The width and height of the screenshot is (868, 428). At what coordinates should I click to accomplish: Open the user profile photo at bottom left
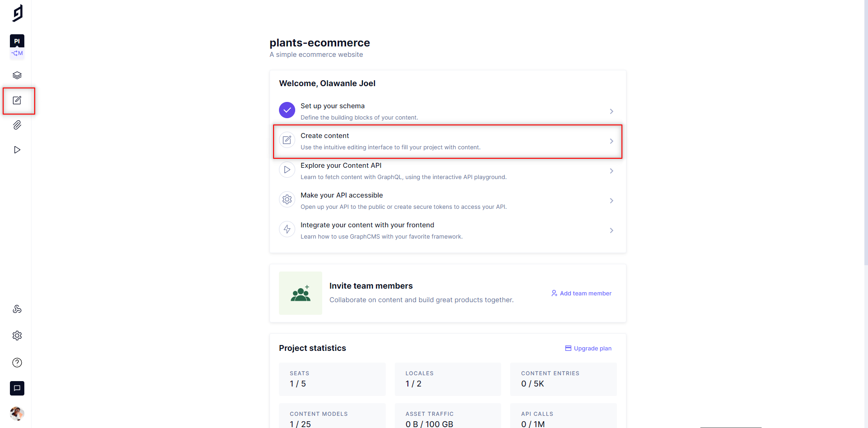point(17,414)
